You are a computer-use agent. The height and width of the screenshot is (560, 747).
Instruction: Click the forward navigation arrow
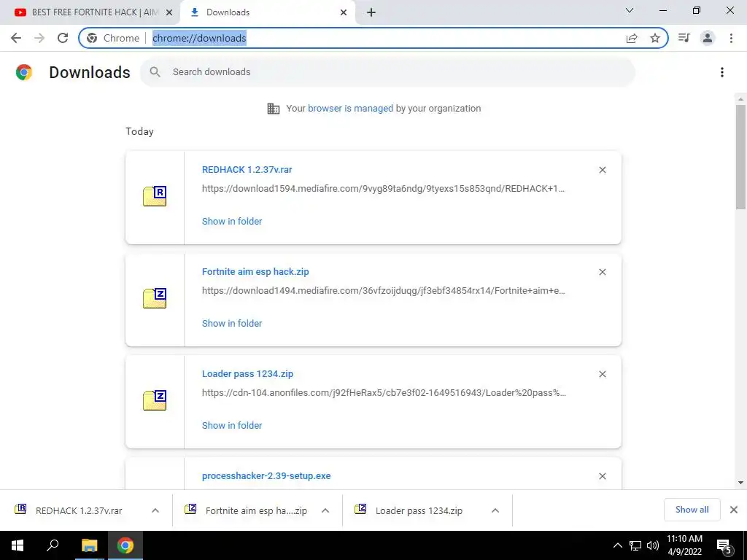tap(39, 38)
